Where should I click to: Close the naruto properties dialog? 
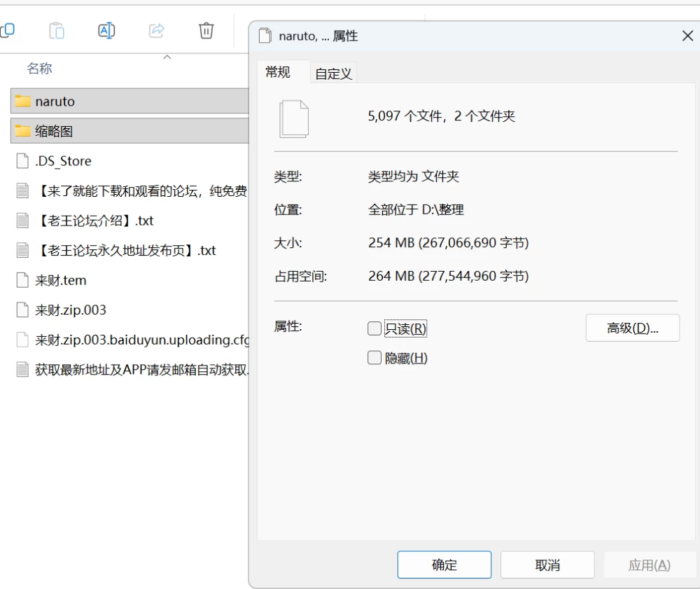tap(687, 36)
